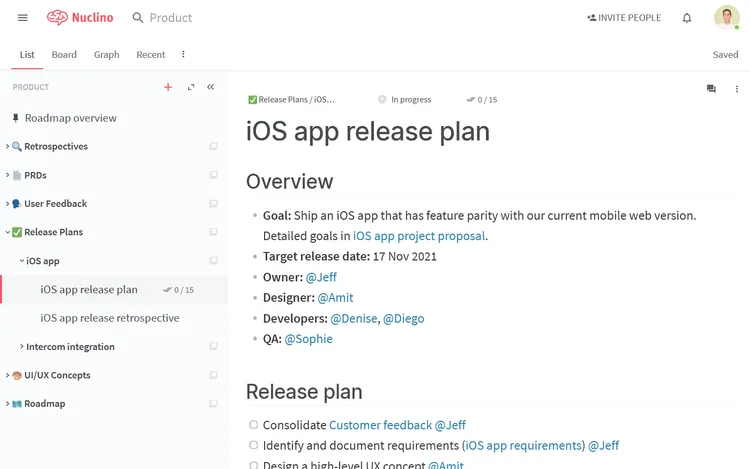Click the Saved status text
Viewport: 750px width, 469px height.
[x=725, y=55]
